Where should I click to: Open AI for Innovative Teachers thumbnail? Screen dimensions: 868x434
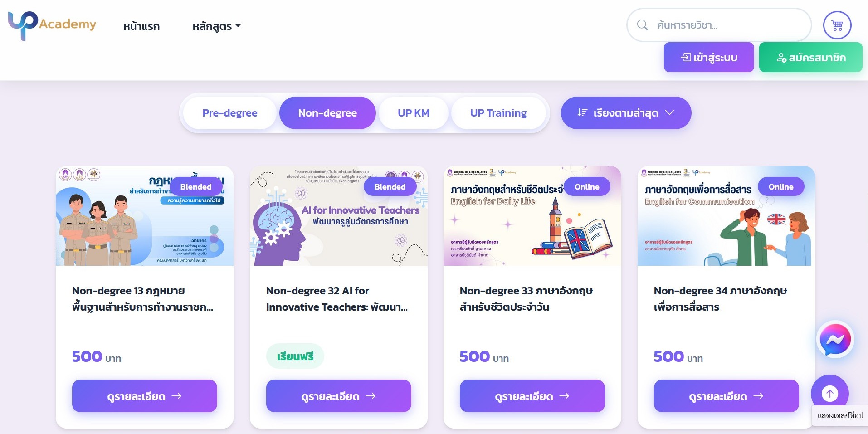click(339, 216)
